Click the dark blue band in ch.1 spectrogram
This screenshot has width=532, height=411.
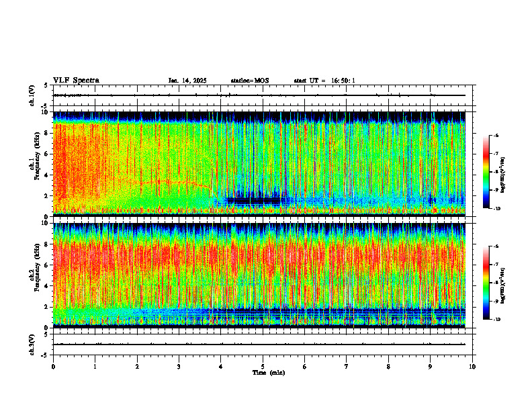point(253,201)
